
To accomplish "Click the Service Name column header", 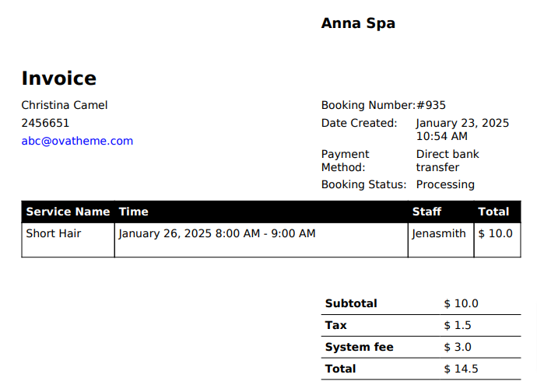I will click(68, 212).
